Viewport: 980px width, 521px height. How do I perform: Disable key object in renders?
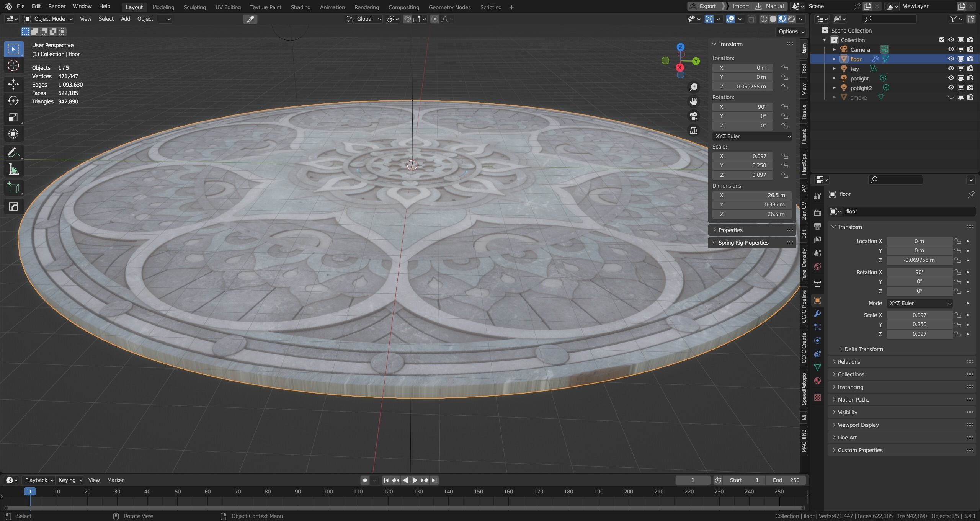[x=970, y=69]
